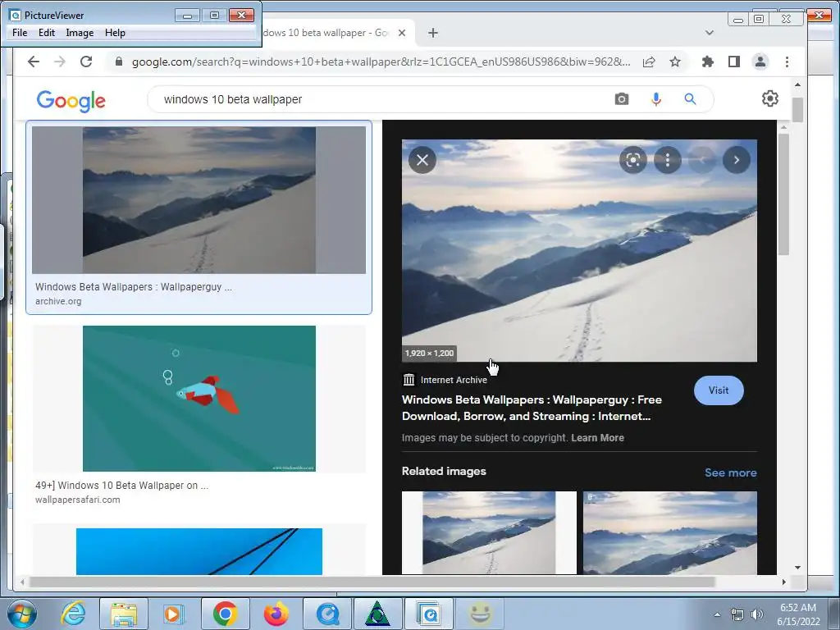This screenshot has width=840, height=630.
Task: Open the Windows Start menu
Action: (x=21, y=614)
